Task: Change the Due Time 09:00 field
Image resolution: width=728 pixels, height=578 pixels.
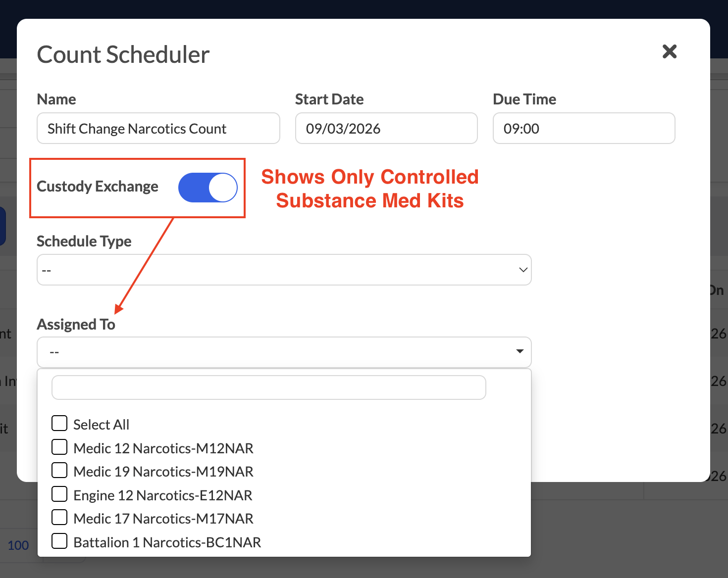Action: 584,128
